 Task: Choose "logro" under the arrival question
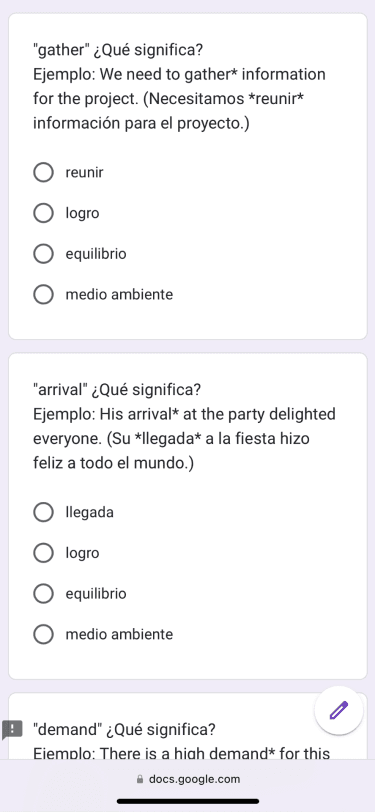(44, 553)
